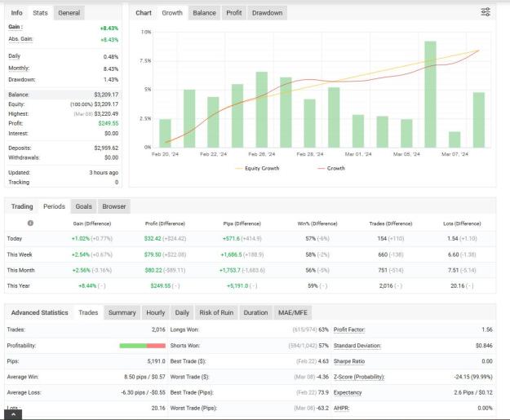Image resolution: width=510 pixels, height=420 pixels.
Task: Show the Drawdown chart tab
Action: point(268,13)
